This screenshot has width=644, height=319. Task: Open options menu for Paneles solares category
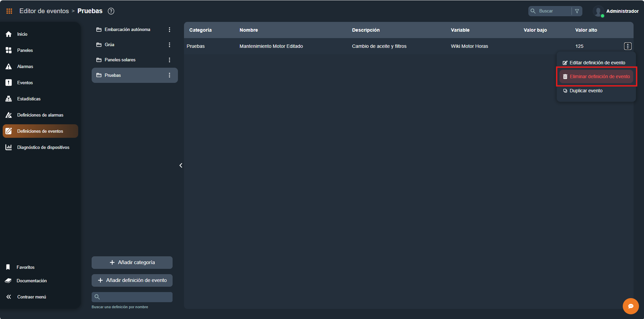tap(170, 60)
